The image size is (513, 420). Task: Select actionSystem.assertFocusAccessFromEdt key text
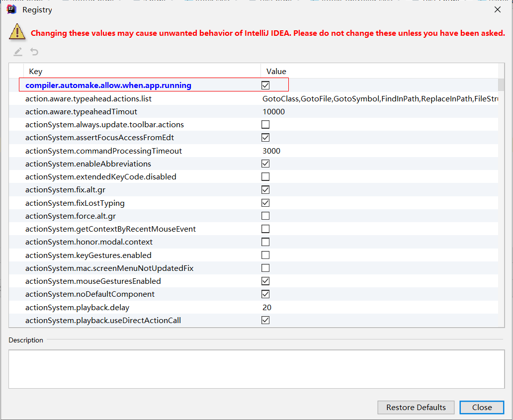pos(99,138)
